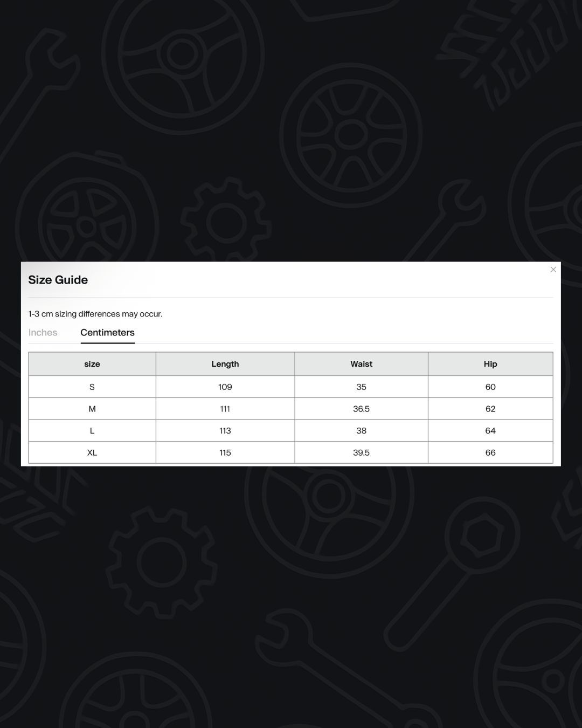Switch to the Inches tab

[43, 333]
